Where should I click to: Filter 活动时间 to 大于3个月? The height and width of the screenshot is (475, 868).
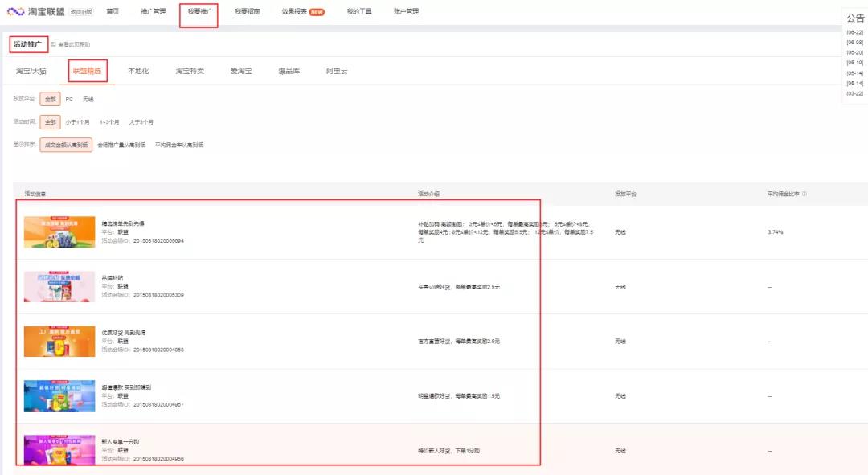pos(141,122)
